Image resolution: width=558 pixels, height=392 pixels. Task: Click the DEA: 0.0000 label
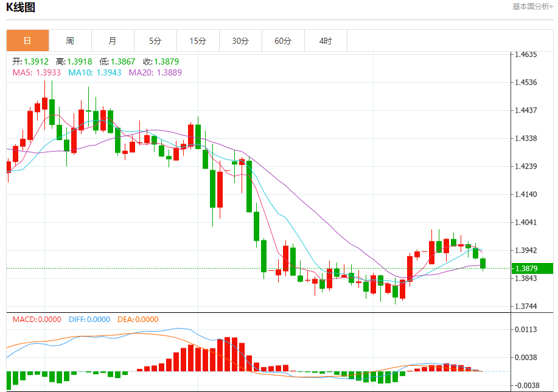pos(138,320)
